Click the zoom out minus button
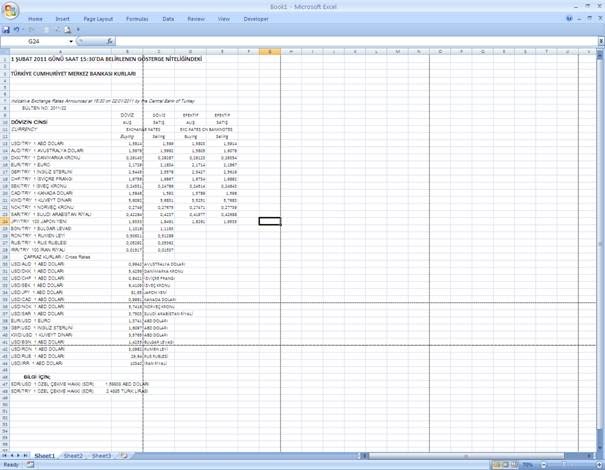 pyautogui.click(x=544, y=465)
